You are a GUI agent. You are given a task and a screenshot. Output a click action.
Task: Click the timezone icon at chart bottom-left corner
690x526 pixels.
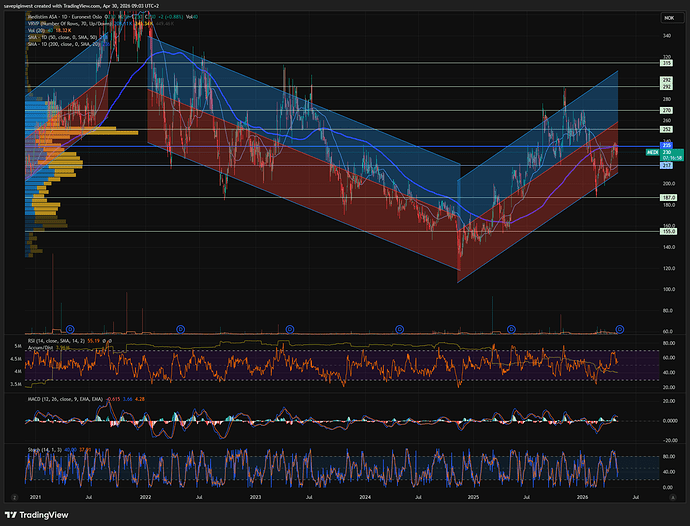tap(15, 497)
